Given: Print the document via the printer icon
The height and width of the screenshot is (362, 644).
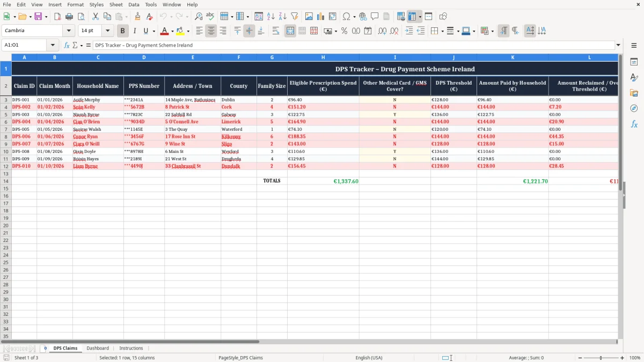Looking at the screenshot, I should (x=69, y=17).
